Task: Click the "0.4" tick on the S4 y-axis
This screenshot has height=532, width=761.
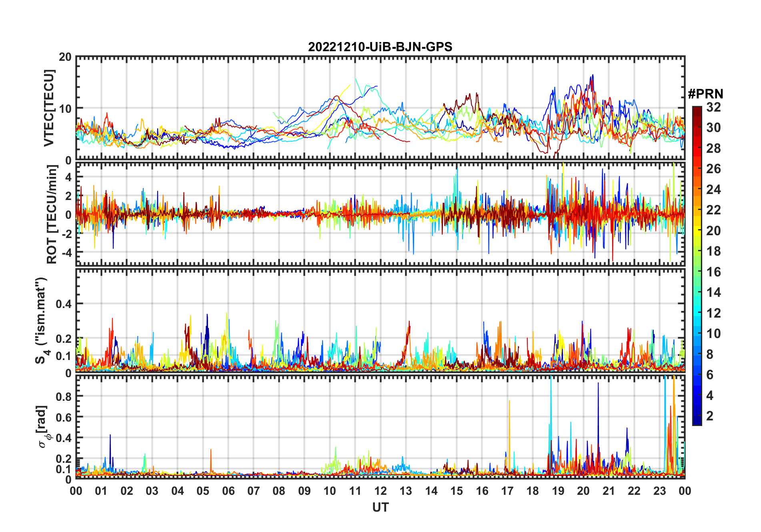Action: point(64,304)
